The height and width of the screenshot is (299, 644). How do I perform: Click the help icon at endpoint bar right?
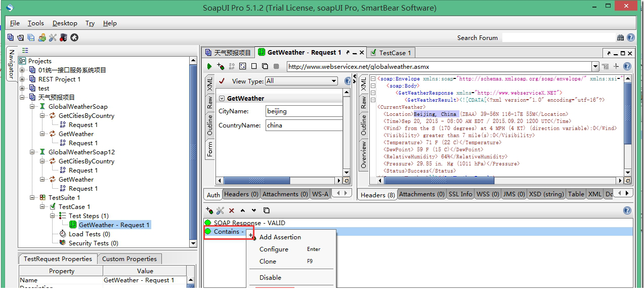[x=627, y=66]
